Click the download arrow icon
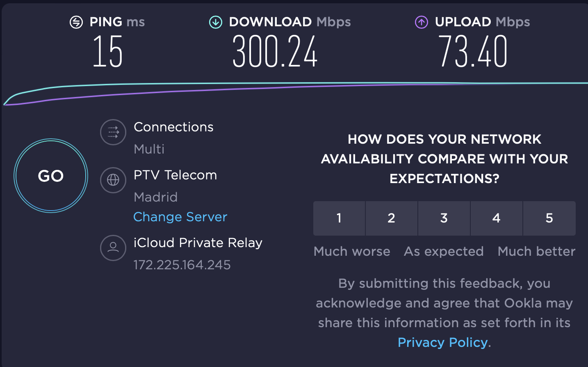 click(216, 22)
